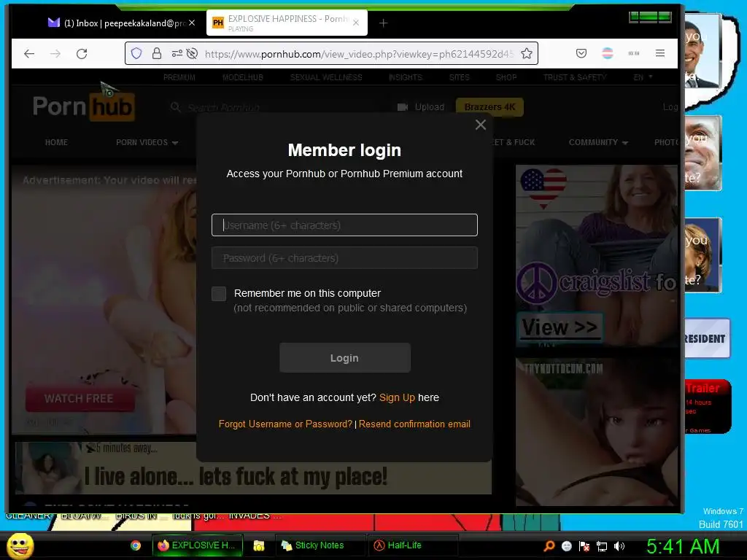Reload the current page

[82, 54]
